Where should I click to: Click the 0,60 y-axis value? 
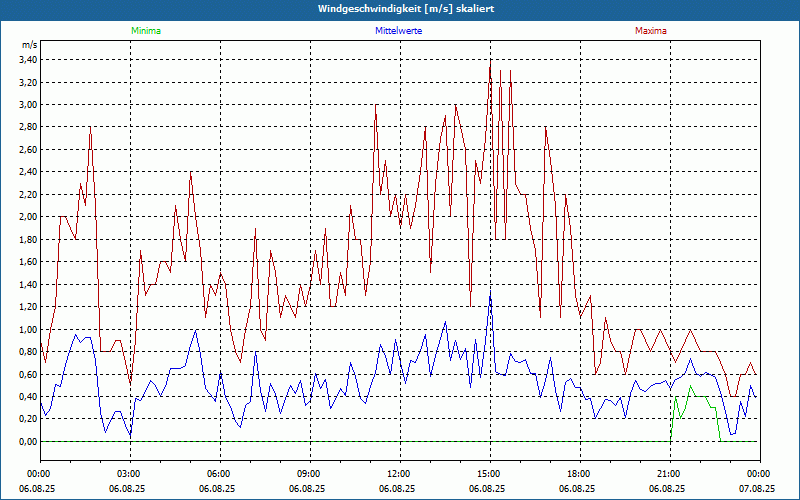coord(28,374)
